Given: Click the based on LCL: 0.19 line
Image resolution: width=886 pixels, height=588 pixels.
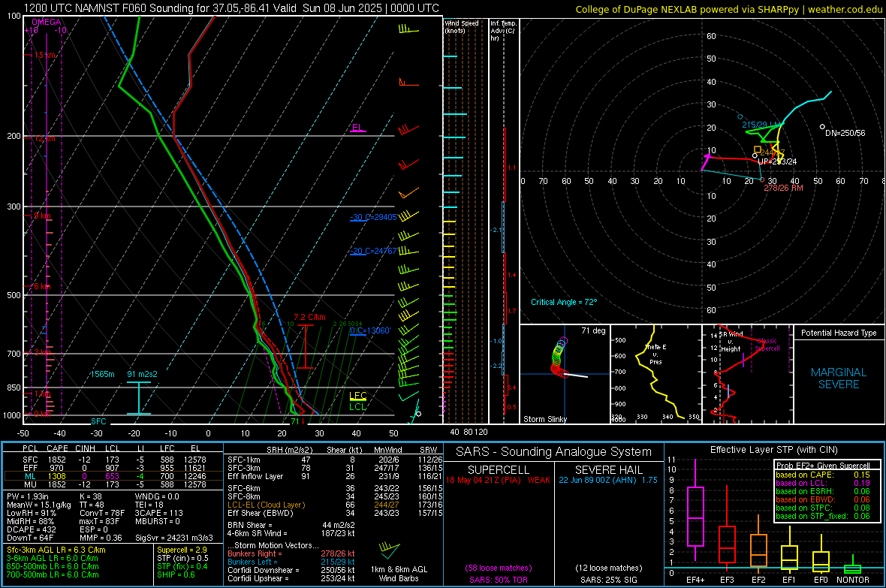Looking at the screenshot, I should tap(823, 483).
